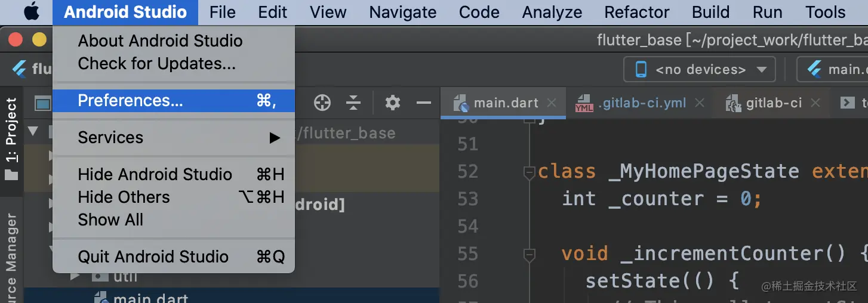The height and width of the screenshot is (303, 868).
Task: Expand the Services submenu
Action: pyautogui.click(x=174, y=138)
